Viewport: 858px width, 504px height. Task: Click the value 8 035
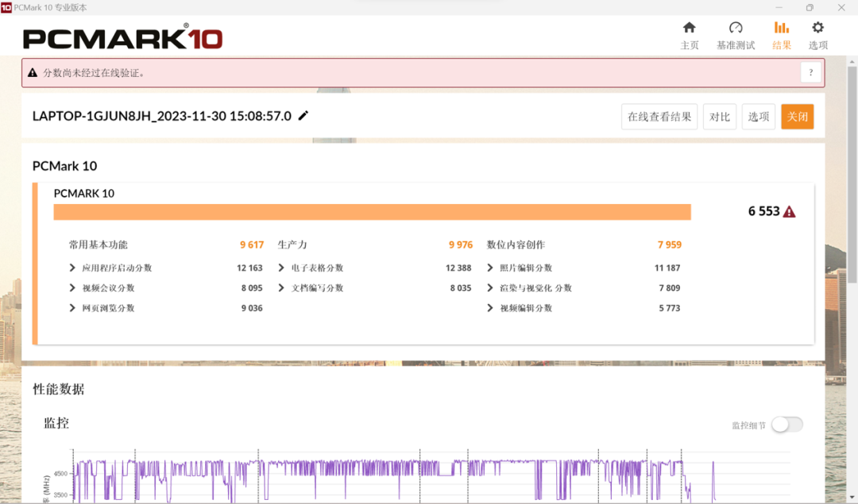tap(461, 288)
